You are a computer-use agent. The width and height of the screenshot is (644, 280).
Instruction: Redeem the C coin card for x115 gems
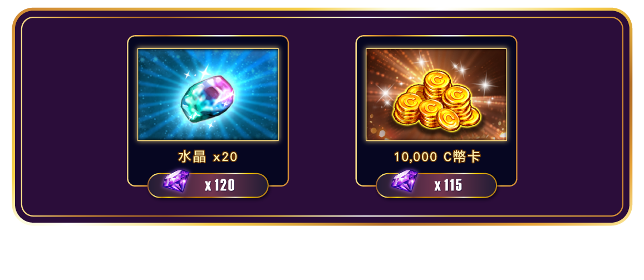coord(436,185)
